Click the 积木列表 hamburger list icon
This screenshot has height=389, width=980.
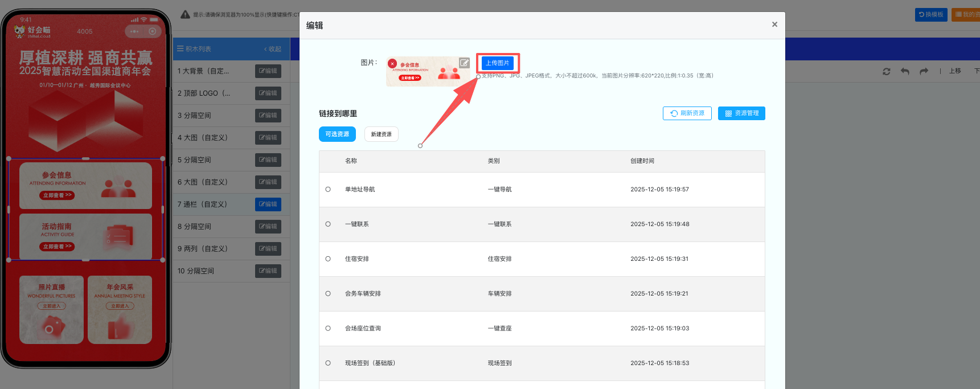click(x=180, y=49)
